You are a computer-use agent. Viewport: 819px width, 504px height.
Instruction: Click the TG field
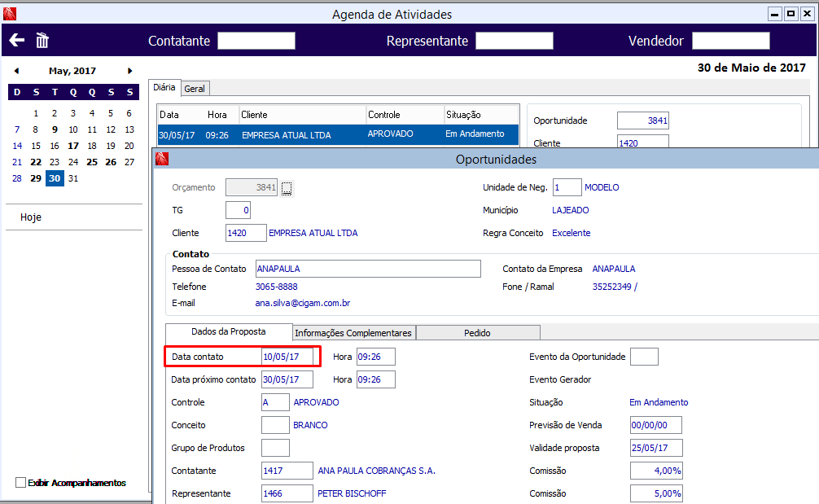coord(239,211)
